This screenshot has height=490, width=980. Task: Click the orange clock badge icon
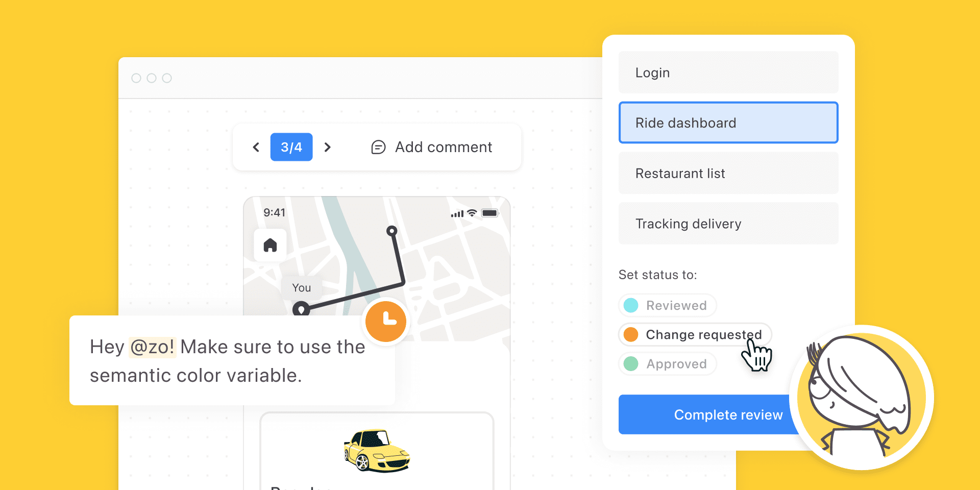point(386,321)
